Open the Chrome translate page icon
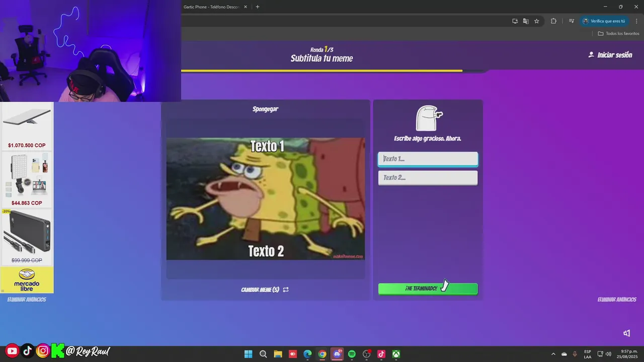 (526, 21)
